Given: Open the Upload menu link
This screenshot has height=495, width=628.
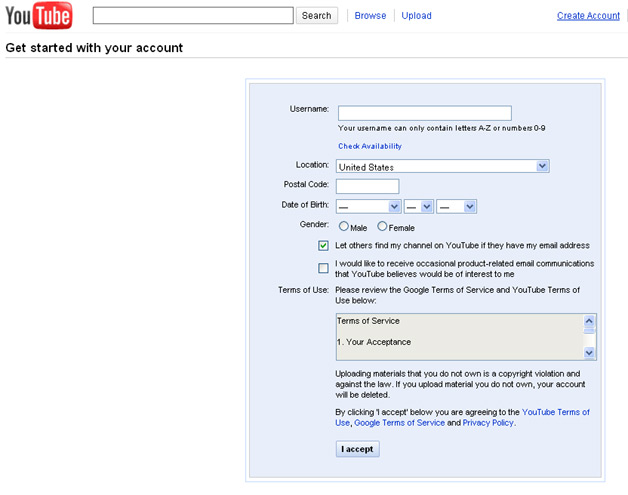Looking at the screenshot, I should [416, 16].
